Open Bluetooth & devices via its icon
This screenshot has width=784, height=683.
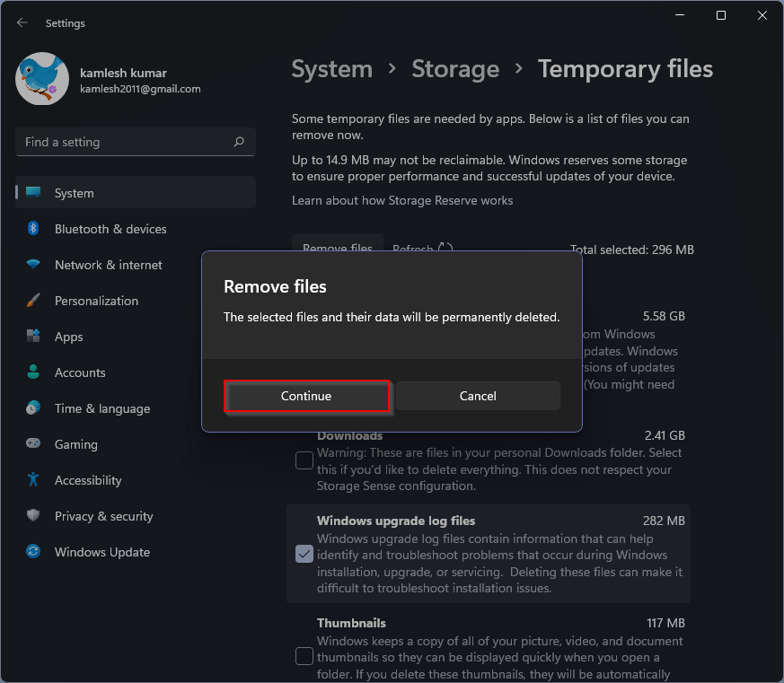(32, 229)
